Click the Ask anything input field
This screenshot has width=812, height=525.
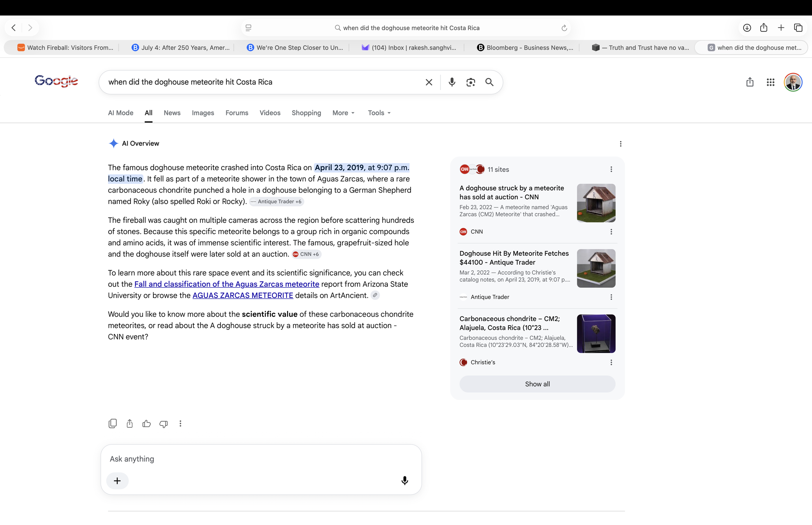pos(261,459)
